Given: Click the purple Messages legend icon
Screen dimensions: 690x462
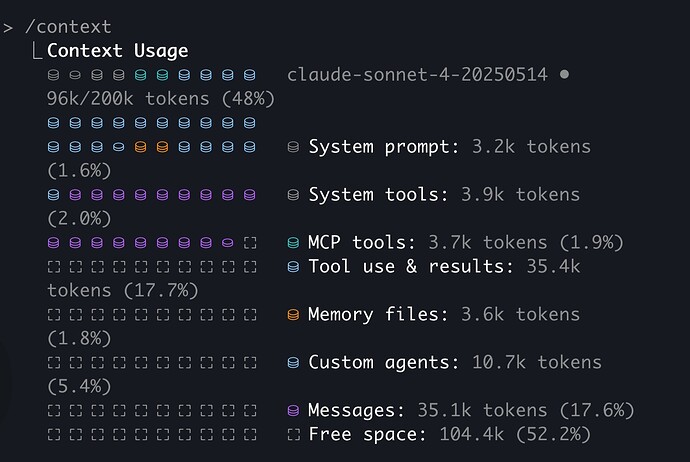Looking at the screenshot, I should click(x=293, y=411).
